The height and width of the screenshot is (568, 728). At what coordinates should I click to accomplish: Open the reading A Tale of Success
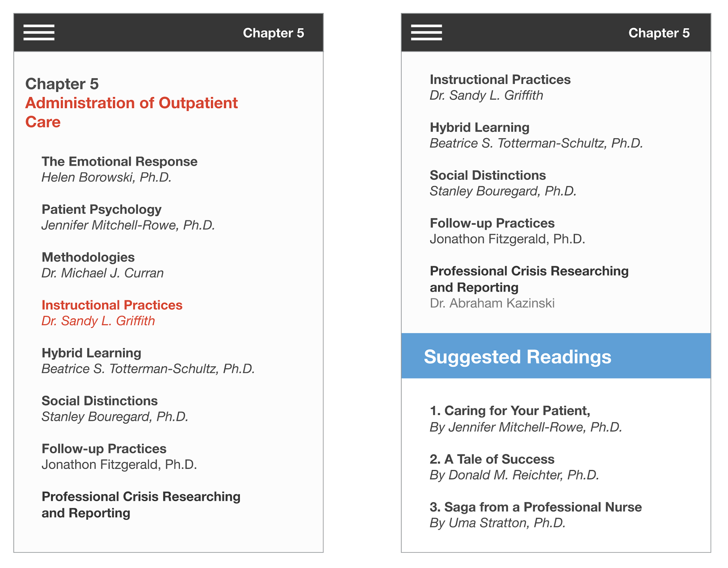[x=492, y=459]
